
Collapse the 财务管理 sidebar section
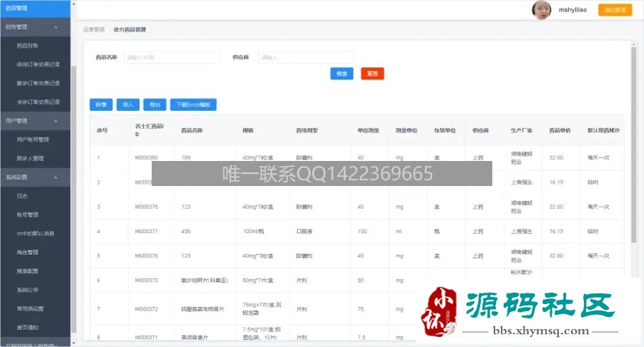coord(35,27)
